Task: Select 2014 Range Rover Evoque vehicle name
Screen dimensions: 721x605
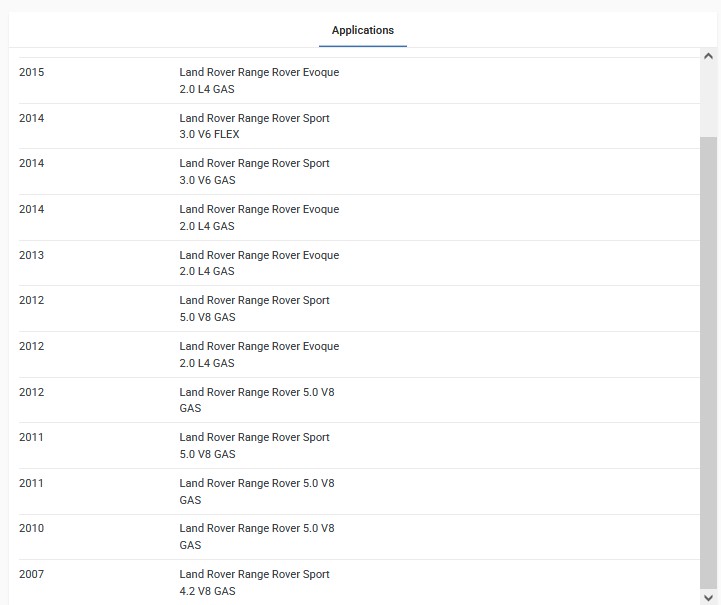Action: (259, 209)
